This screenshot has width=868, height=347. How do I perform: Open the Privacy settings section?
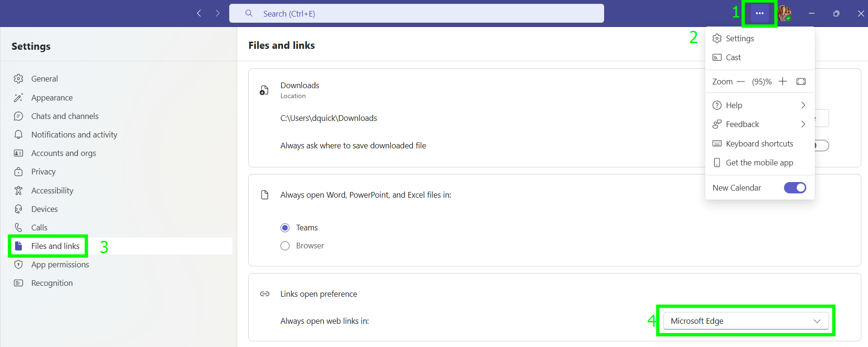click(43, 172)
